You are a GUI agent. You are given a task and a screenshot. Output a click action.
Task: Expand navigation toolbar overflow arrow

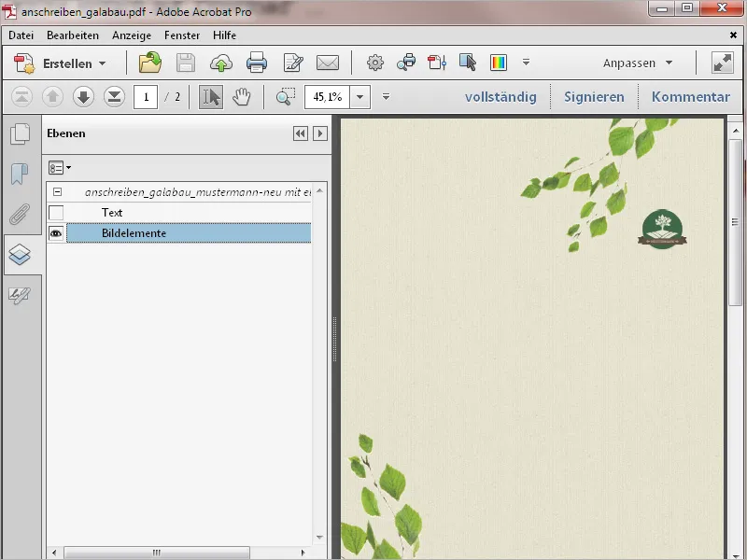[x=386, y=97]
